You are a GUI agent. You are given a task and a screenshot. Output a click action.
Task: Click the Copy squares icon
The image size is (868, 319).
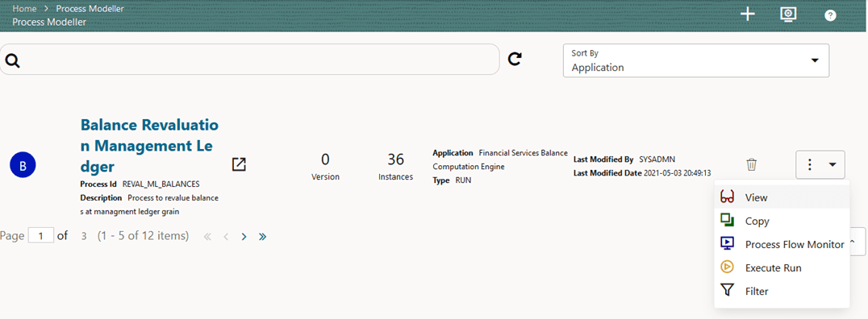[x=728, y=220]
